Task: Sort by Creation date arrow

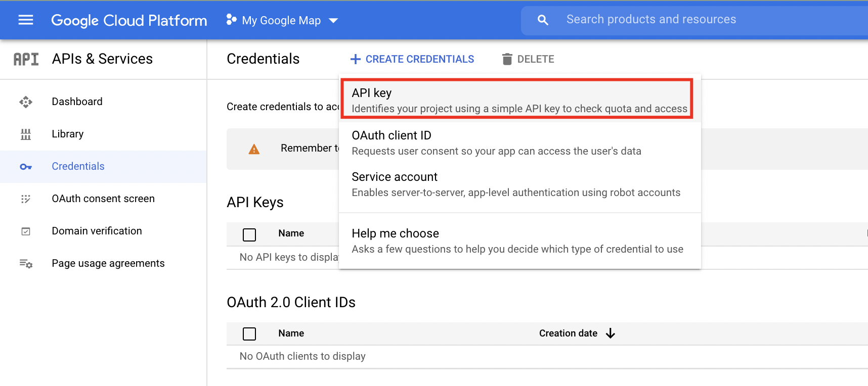Action: (611, 333)
